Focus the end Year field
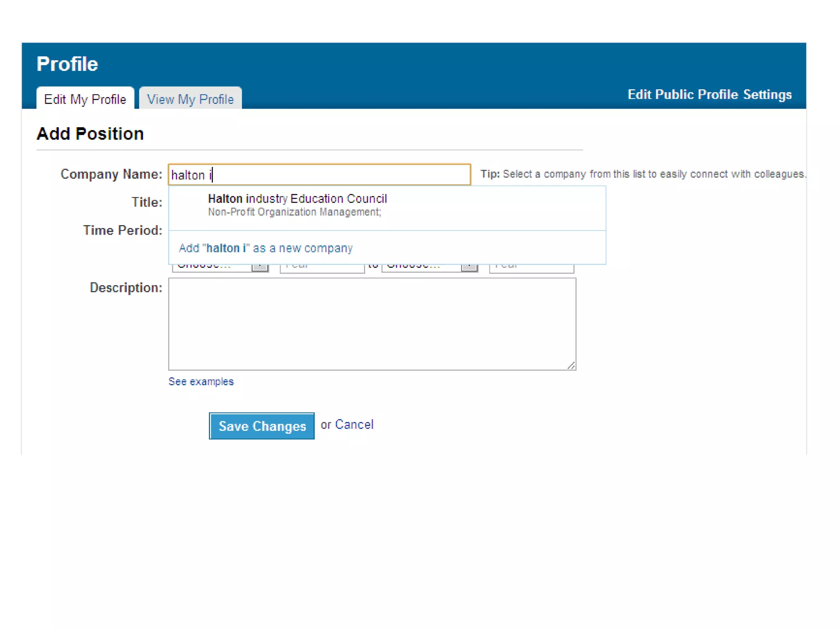Viewport: 840px width, 630px height. tap(531, 268)
